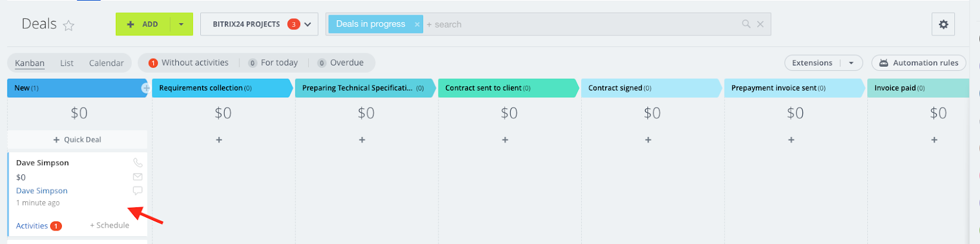Remove the Deals in progress filter chip
Screen dimensions: 980x244
tap(417, 24)
